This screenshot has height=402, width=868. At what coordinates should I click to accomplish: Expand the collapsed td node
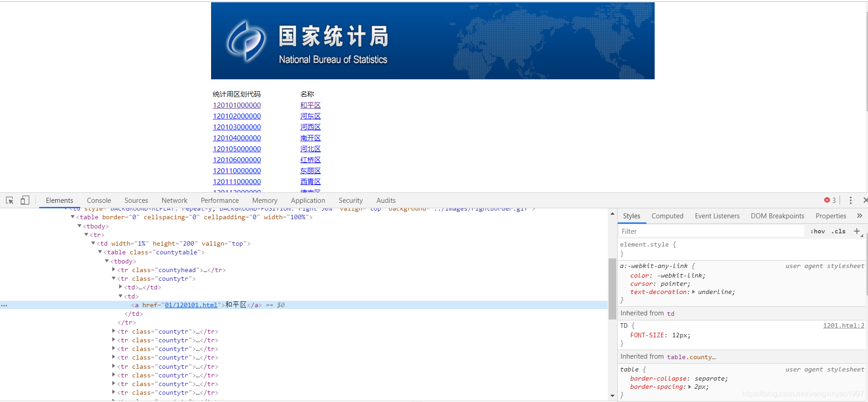click(x=120, y=287)
